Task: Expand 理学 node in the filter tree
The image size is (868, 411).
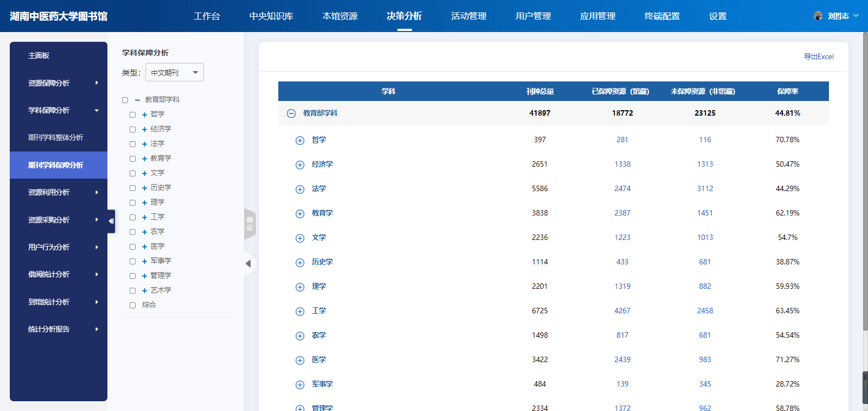Action: click(x=145, y=203)
